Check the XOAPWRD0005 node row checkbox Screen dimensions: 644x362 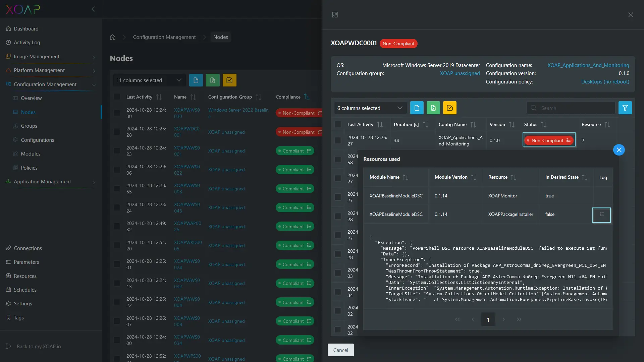tap(117, 245)
